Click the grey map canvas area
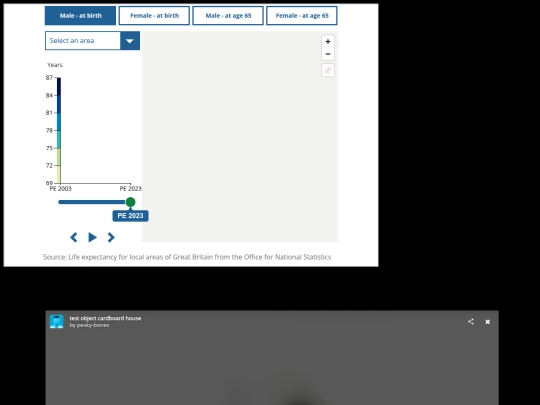Screen dimensions: 540x405 (x=240, y=137)
